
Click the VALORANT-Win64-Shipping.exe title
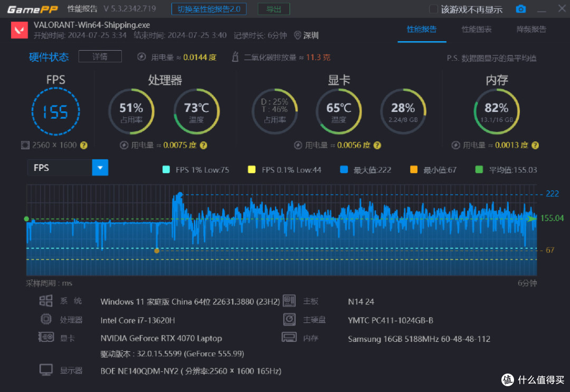click(92, 25)
